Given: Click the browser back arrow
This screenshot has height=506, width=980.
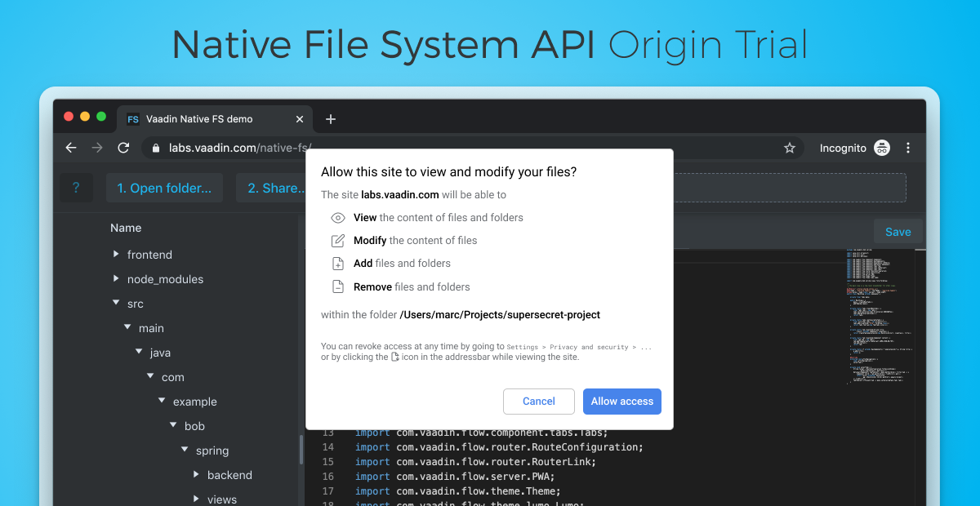Looking at the screenshot, I should (71, 148).
